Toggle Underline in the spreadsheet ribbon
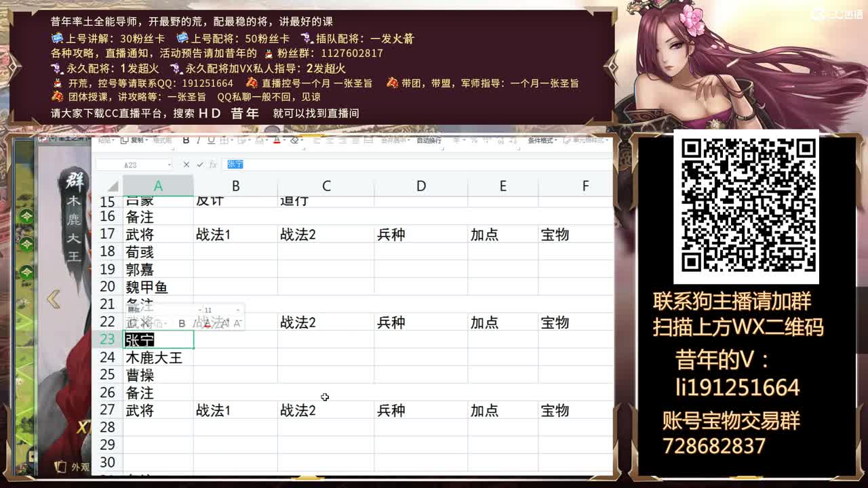Viewport: 868px width, 488px height. 211,140
